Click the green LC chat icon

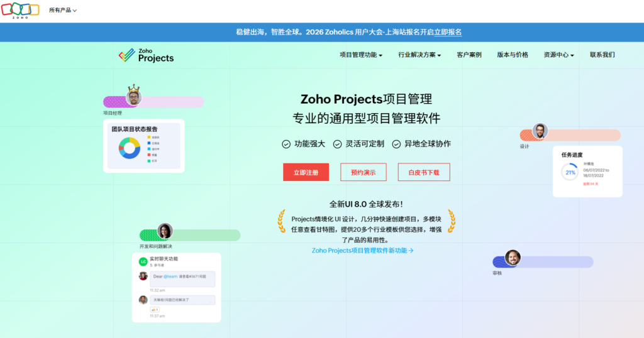coord(143,261)
